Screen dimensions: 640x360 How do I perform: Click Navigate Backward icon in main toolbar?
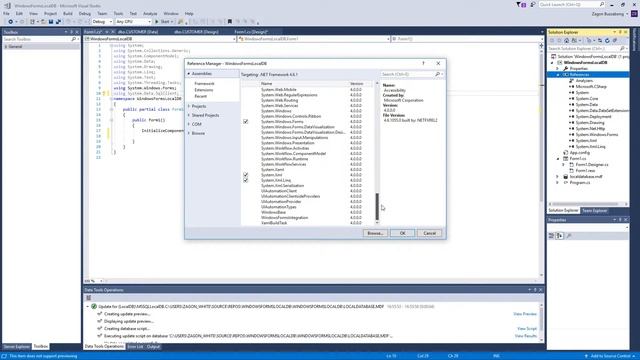click(x=10, y=22)
